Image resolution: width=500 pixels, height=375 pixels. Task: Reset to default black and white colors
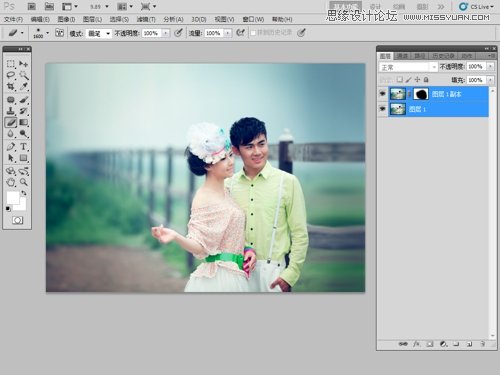pos(8,209)
